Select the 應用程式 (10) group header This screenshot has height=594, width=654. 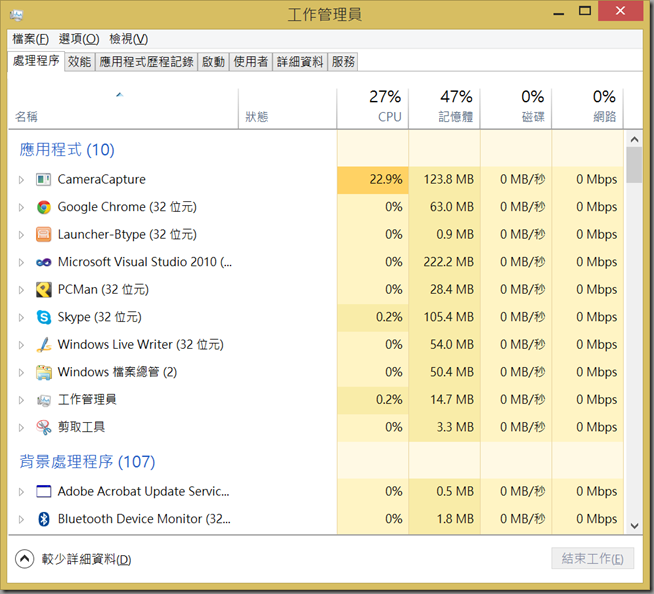click(67, 149)
